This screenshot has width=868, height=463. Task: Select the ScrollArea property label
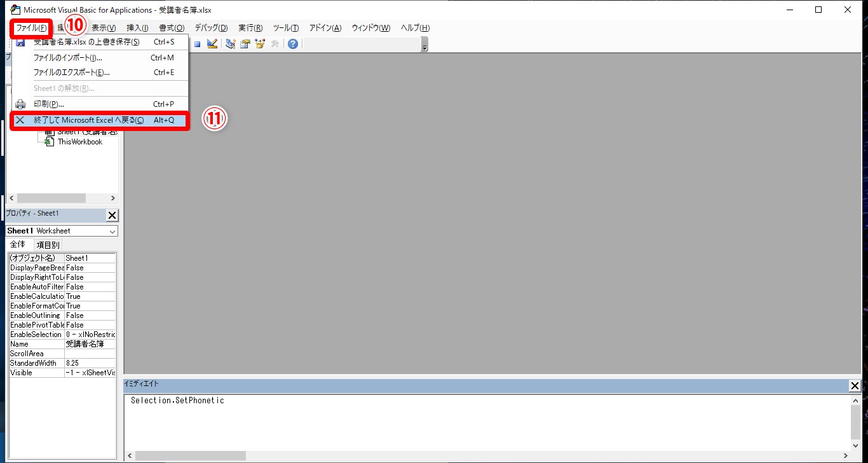point(36,354)
